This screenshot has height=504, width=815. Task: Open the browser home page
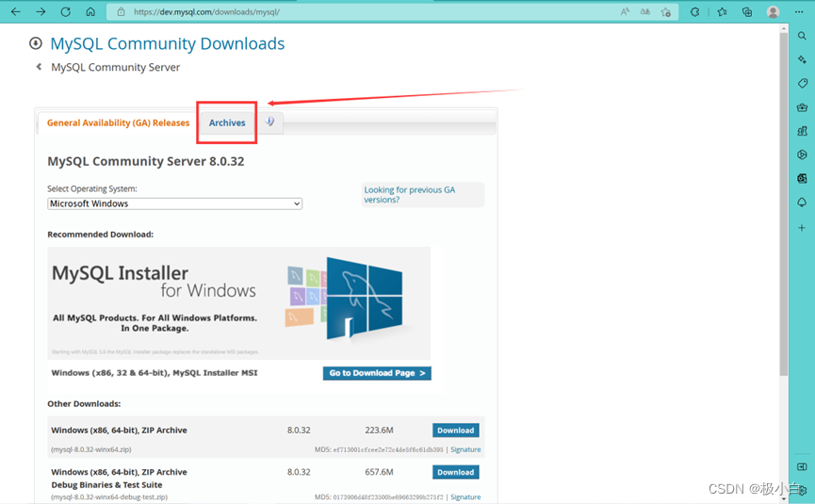click(90, 11)
